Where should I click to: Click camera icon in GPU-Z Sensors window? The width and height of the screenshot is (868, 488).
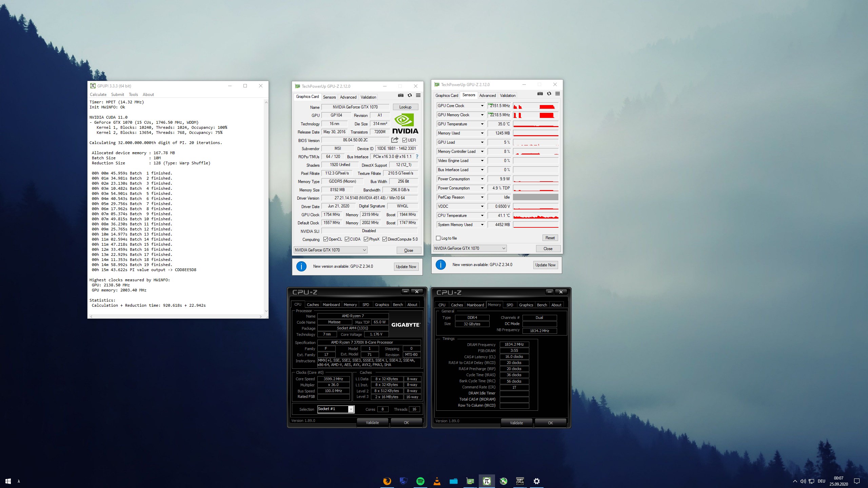coord(540,94)
